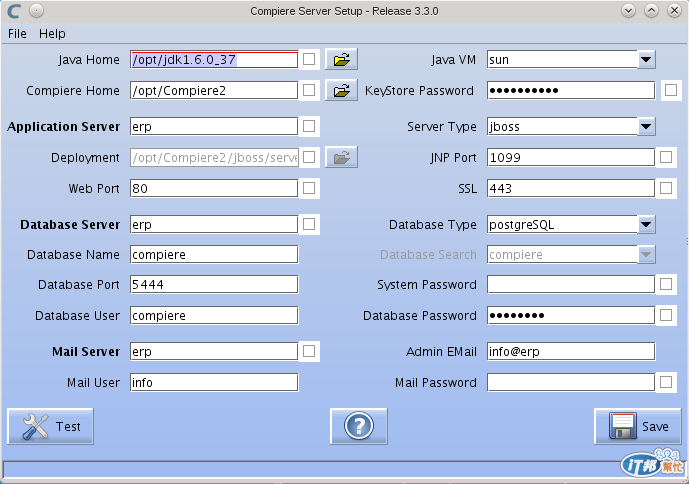This screenshot has height=484, width=689.
Task: Toggle the Deployment checkbox
Action: 309,157
